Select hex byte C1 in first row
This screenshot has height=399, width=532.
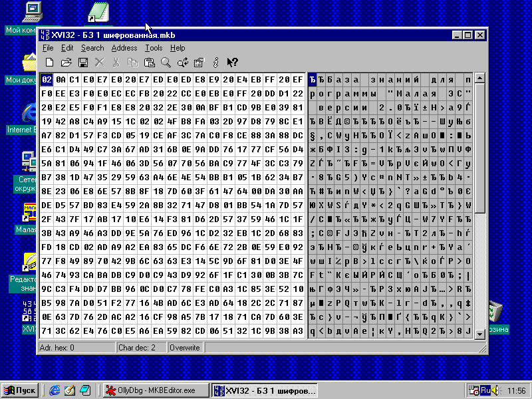click(74, 80)
